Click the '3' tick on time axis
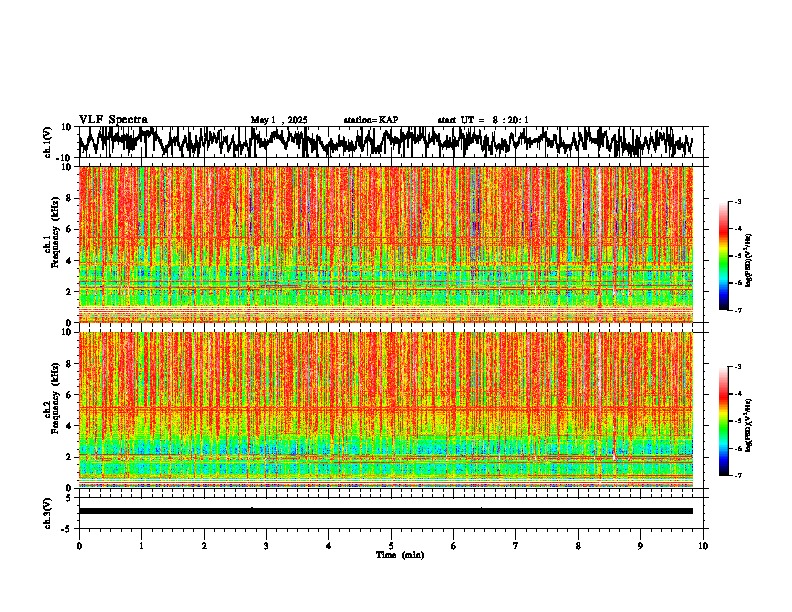The height and width of the screenshot is (612, 792). pos(266,546)
